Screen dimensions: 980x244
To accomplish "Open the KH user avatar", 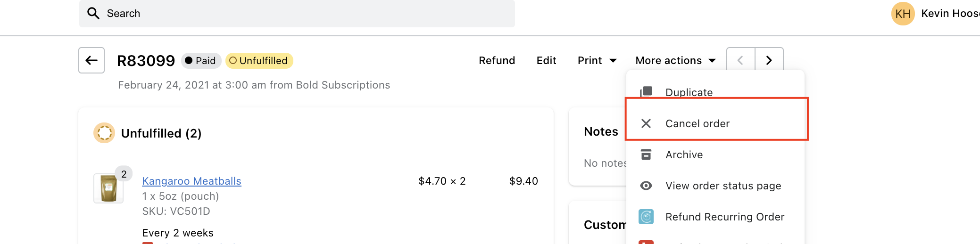I will click(x=903, y=14).
